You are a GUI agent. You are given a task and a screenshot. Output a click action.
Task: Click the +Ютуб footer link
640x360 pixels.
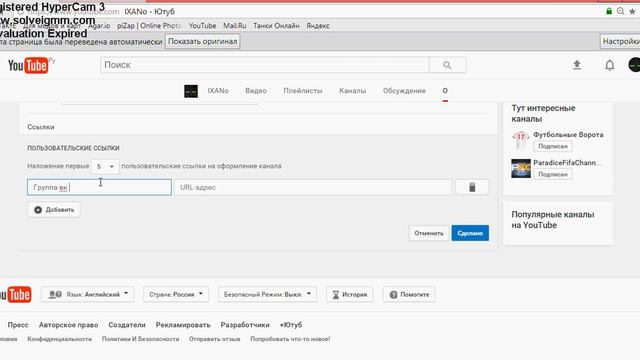[291, 325]
